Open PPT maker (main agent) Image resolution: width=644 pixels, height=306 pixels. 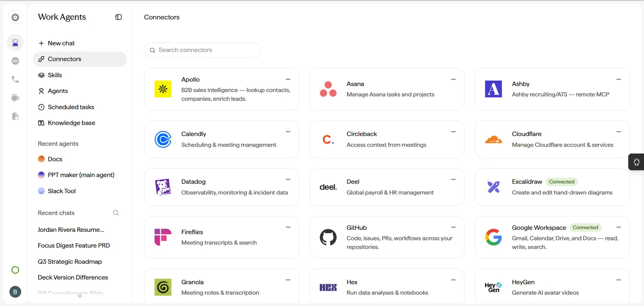pos(80,175)
